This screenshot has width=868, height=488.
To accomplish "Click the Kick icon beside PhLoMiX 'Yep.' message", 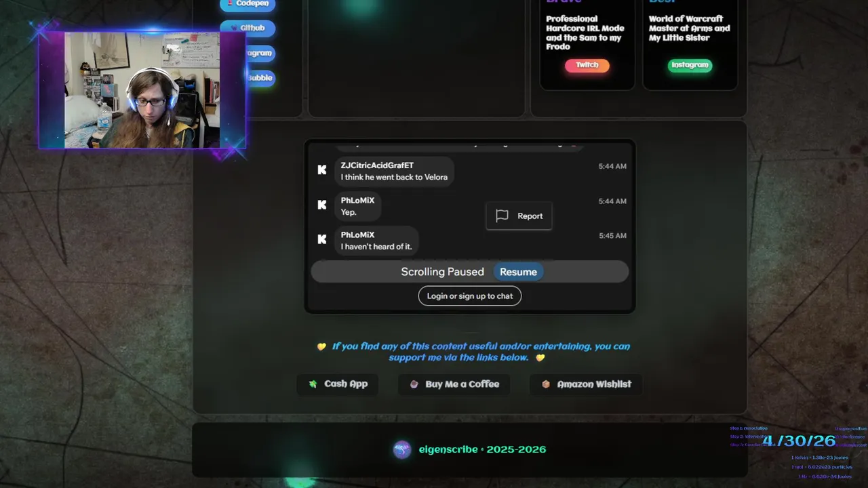I will coord(322,205).
